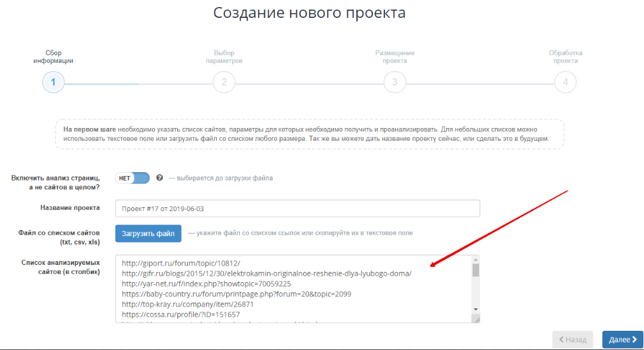The image size is (644, 350).
Task: Select the "Обработка проекта" step label
Action: pyautogui.click(x=565, y=57)
